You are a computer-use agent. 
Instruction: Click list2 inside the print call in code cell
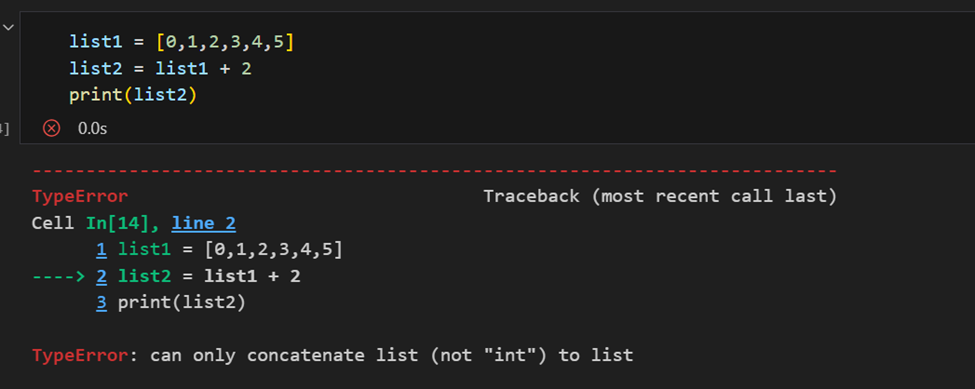[x=163, y=96]
